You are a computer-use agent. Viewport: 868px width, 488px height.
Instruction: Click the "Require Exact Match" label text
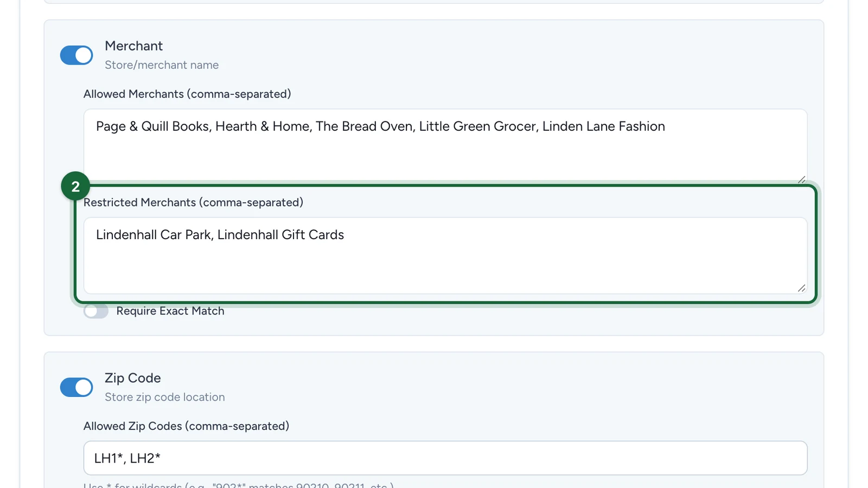pos(170,311)
